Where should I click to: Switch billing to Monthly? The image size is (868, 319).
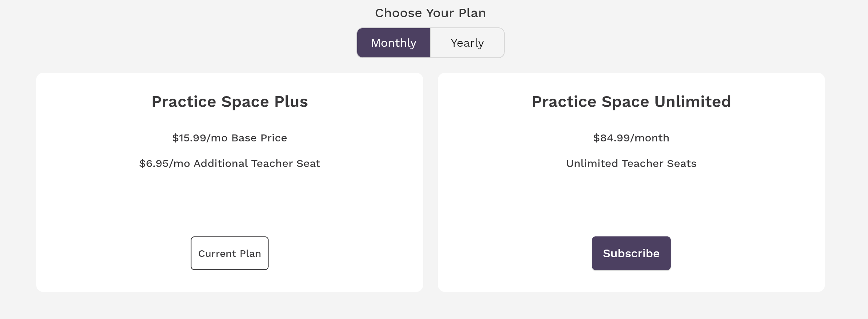point(394,43)
